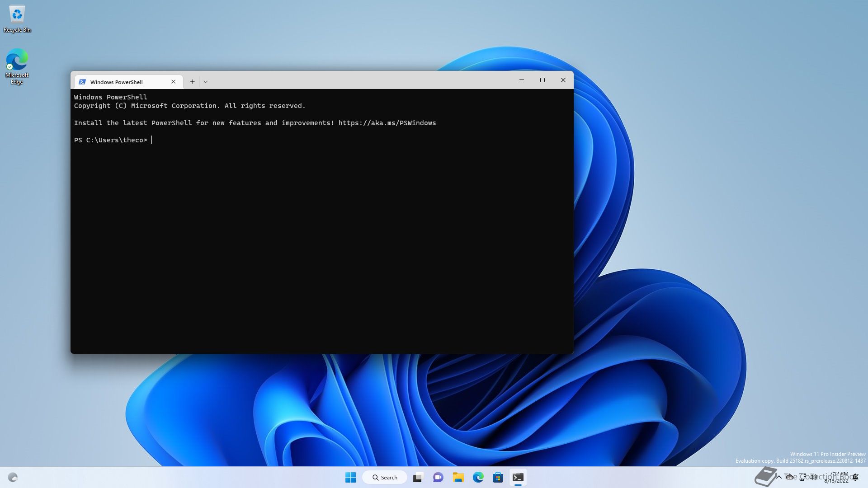Screen dimensions: 868x488
Task: Add a new terminal tab
Action: point(192,82)
